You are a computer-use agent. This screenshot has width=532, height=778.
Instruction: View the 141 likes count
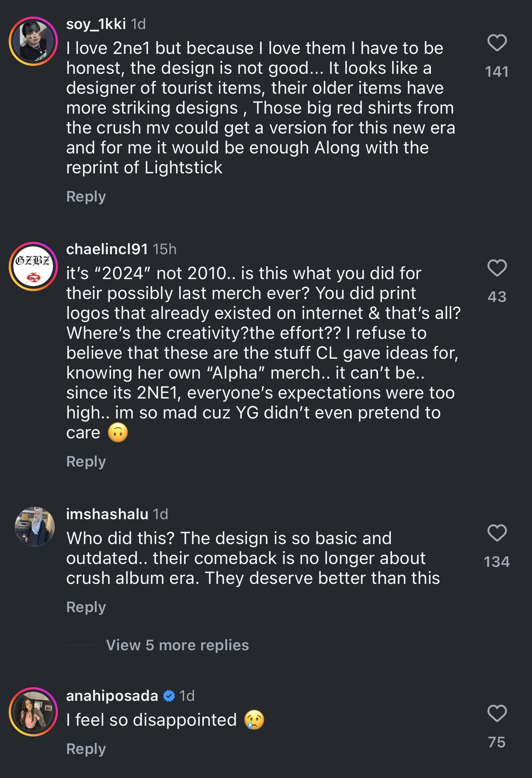point(497,72)
